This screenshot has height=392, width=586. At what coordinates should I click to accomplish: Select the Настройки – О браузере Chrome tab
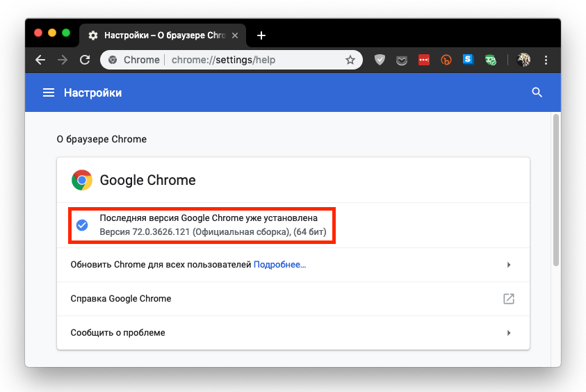pyautogui.click(x=163, y=35)
